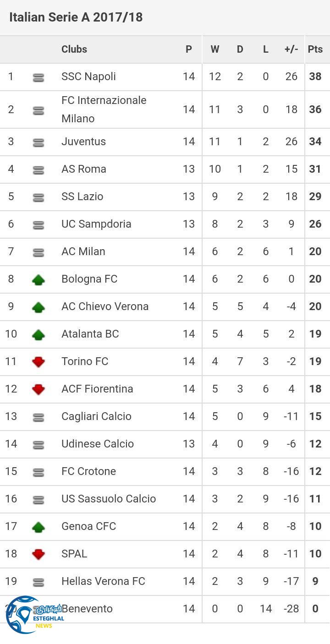The height and width of the screenshot is (644, 330).
Task: Open the Juventus club name
Action: click(x=83, y=142)
